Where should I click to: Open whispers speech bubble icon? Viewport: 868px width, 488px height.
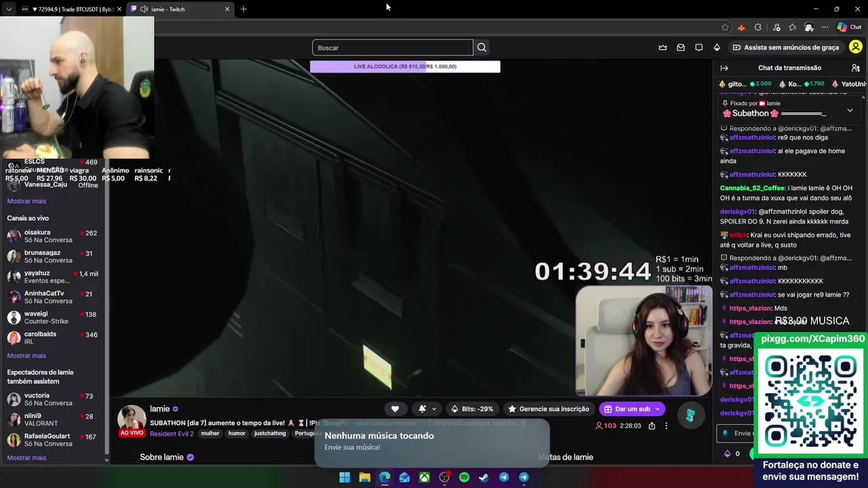[x=698, y=47]
